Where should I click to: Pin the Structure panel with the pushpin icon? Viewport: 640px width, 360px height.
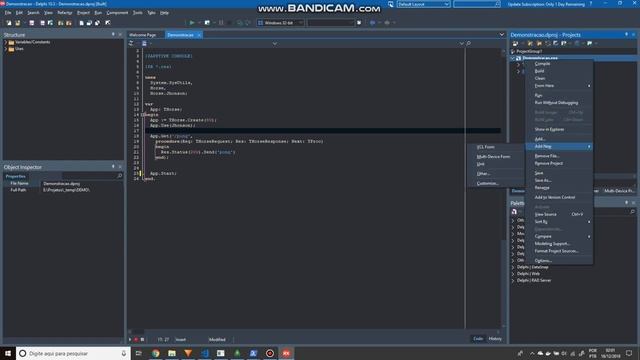pyautogui.click(x=113, y=35)
